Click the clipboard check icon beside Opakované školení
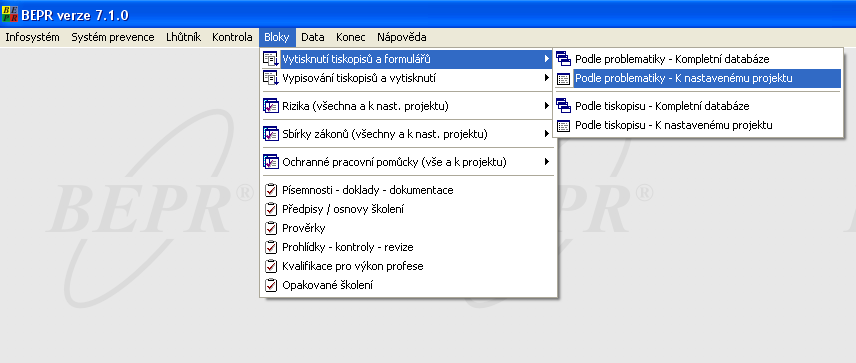This screenshot has width=856, height=363. [x=271, y=285]
